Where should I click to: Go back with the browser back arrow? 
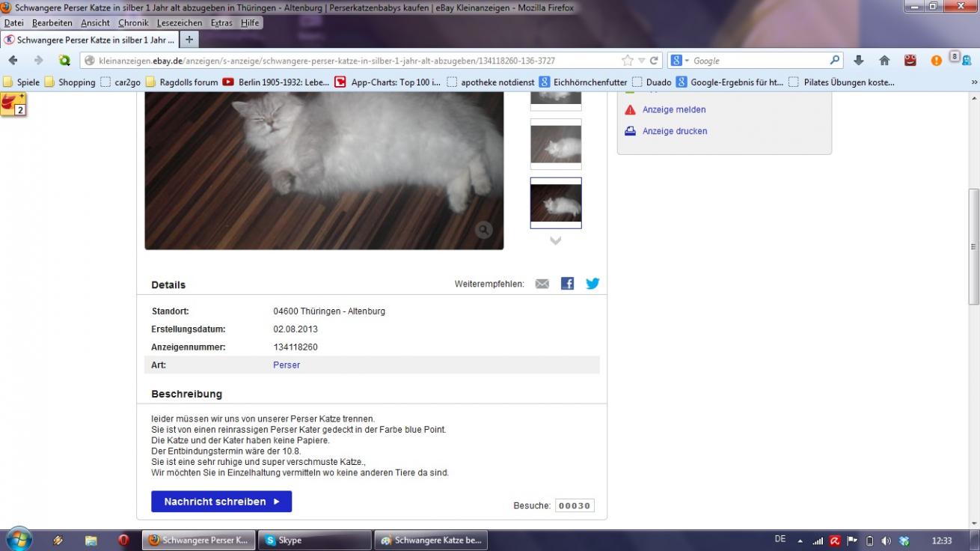click(x=13, y=61)
